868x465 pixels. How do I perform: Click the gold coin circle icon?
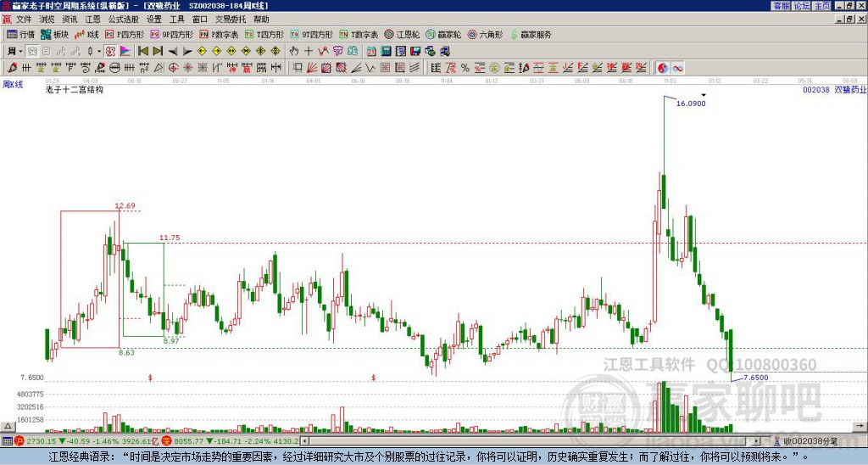494,68
